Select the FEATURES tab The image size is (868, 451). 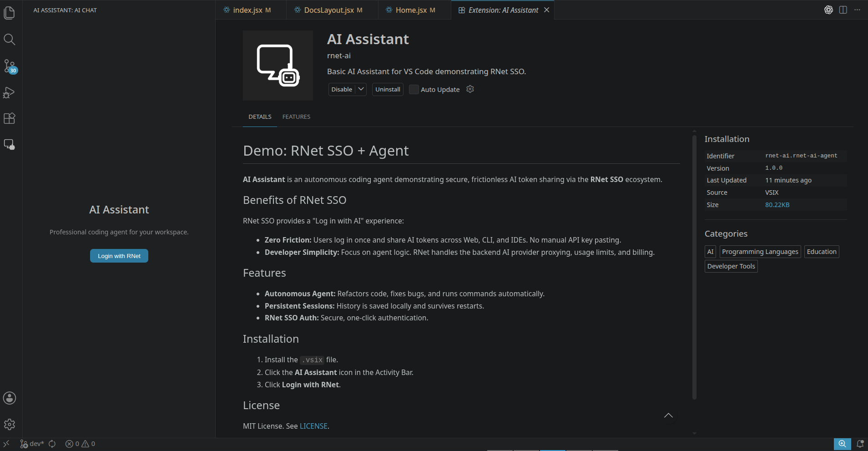click(x=296, y=117)
